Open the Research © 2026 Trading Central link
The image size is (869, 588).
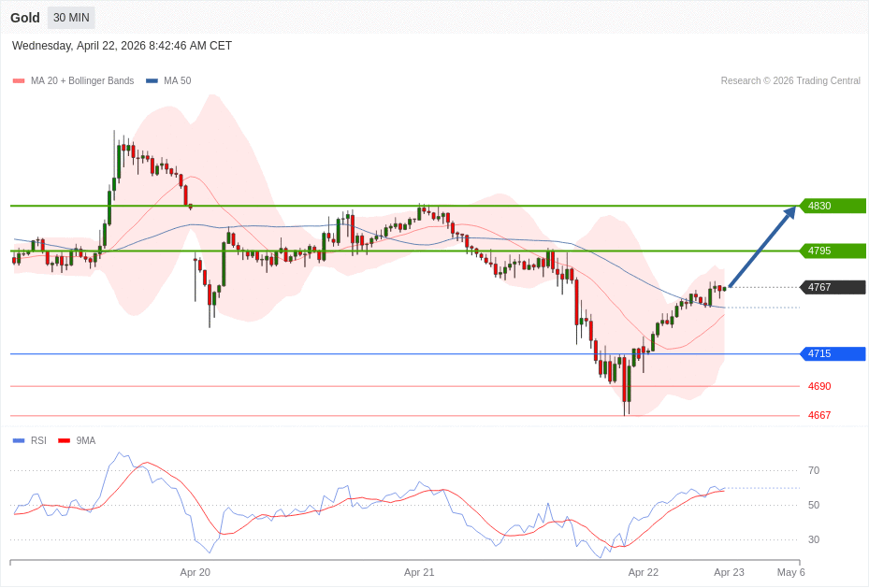click(790, 81)
